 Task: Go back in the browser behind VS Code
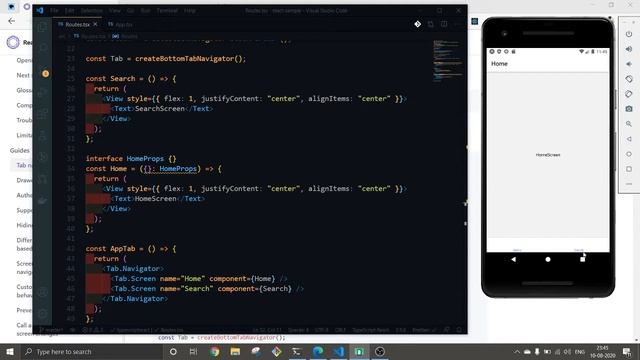pos(11,21)
